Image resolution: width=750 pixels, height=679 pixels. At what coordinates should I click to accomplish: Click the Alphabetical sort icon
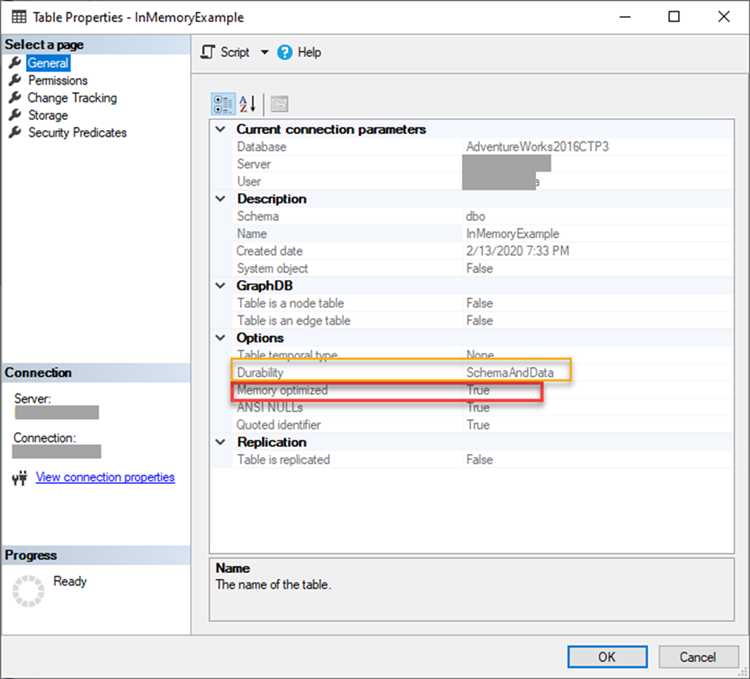pyautogui.click(x=248, y=103)
